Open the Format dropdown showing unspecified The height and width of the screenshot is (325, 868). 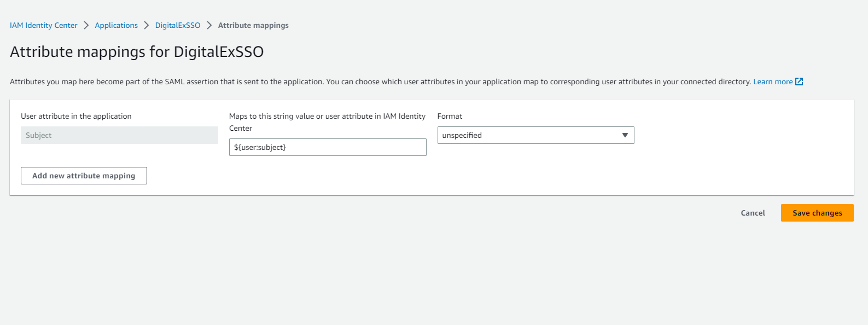[x=535, y=135]
